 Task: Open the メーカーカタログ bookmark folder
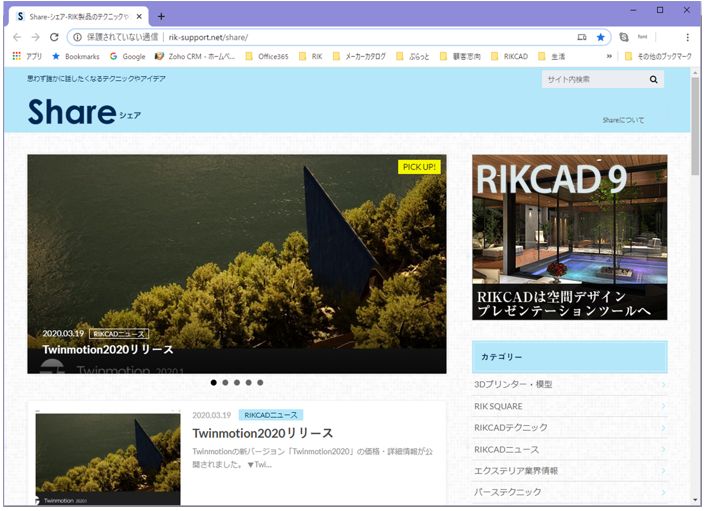[x=359, y=56]
